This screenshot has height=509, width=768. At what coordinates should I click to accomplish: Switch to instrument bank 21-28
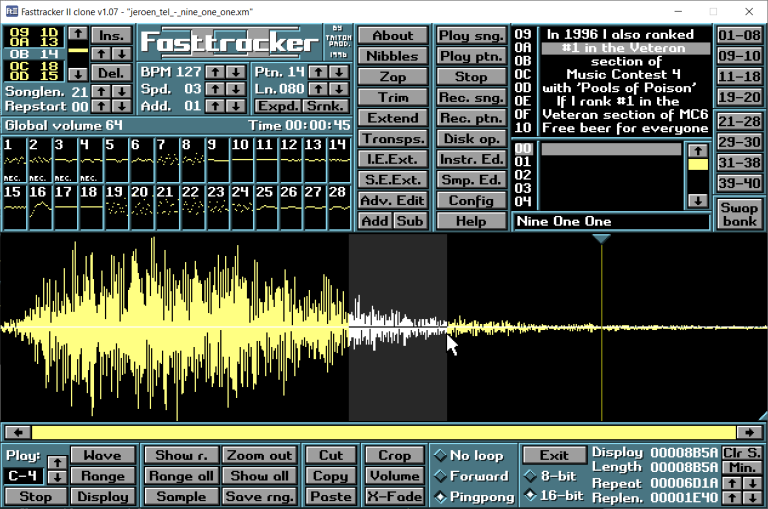(739, 121)
